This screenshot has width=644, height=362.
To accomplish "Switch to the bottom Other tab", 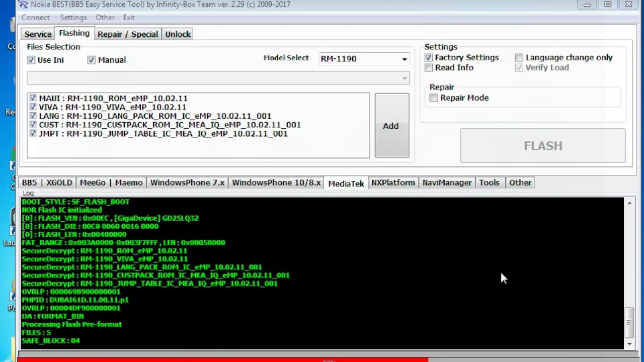I will 520,183.
